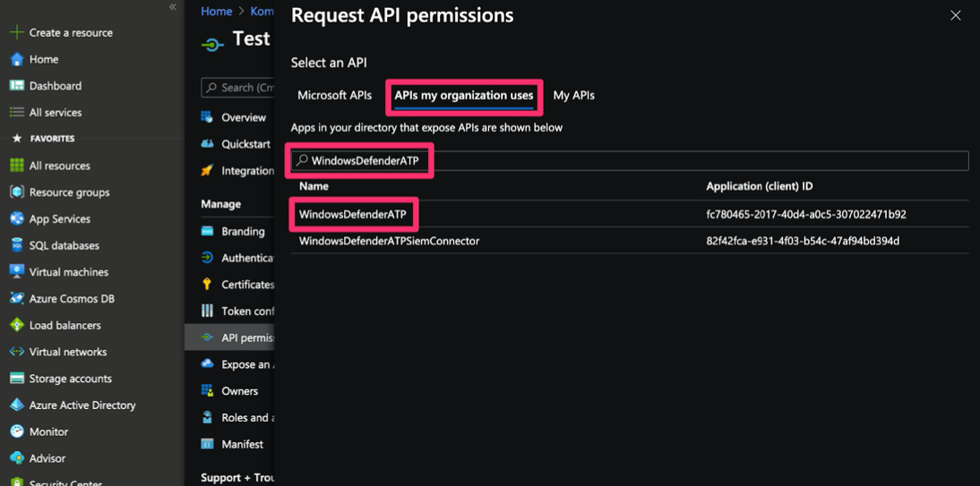
Task: Switch to the Microsoft APIs tab
Action: click(334, 96)
